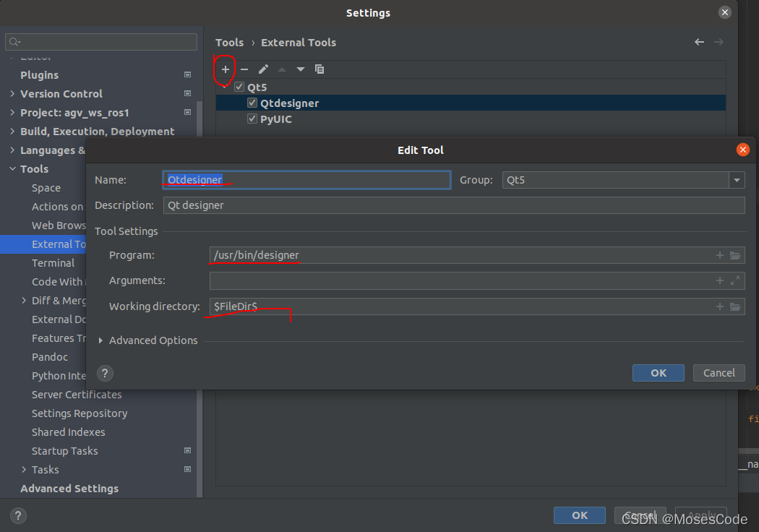Collapse the Tools settings node

(12, 169)
